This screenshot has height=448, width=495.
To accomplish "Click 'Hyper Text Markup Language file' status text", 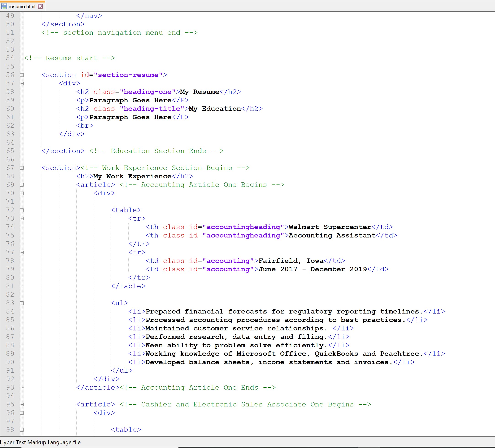I will pos(40,442).
